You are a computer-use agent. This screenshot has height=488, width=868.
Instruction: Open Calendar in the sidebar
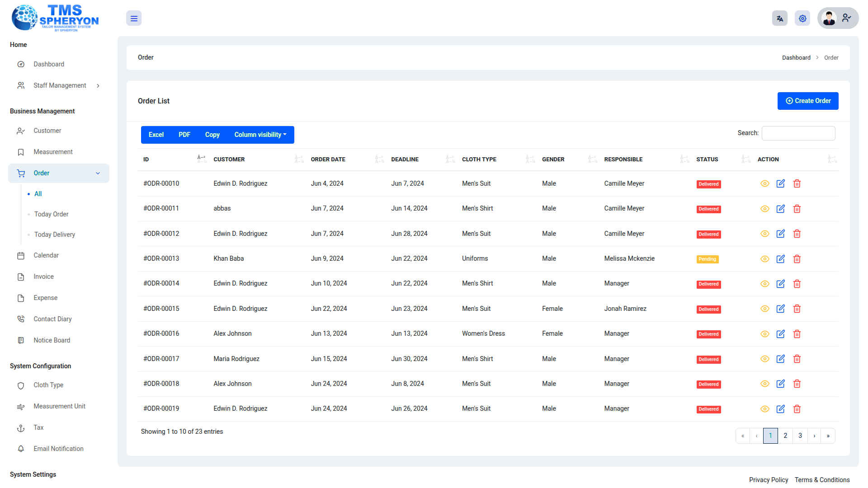[x=59, y=255]
